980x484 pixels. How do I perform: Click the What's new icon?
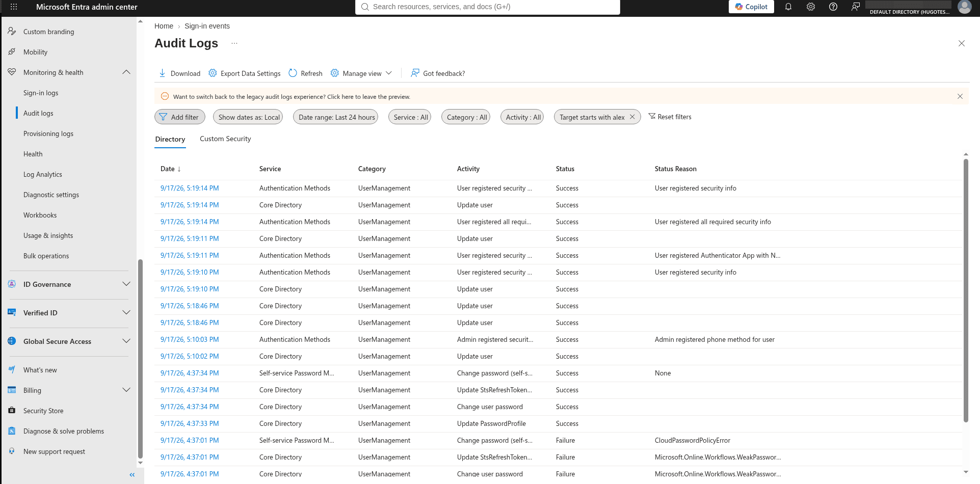coord(12,370)
